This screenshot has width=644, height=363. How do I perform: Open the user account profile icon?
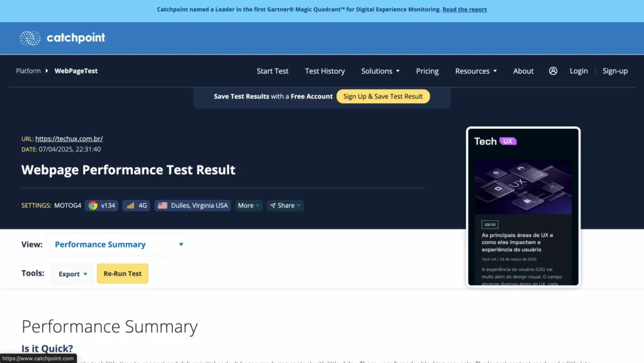[x=553, y=70]
